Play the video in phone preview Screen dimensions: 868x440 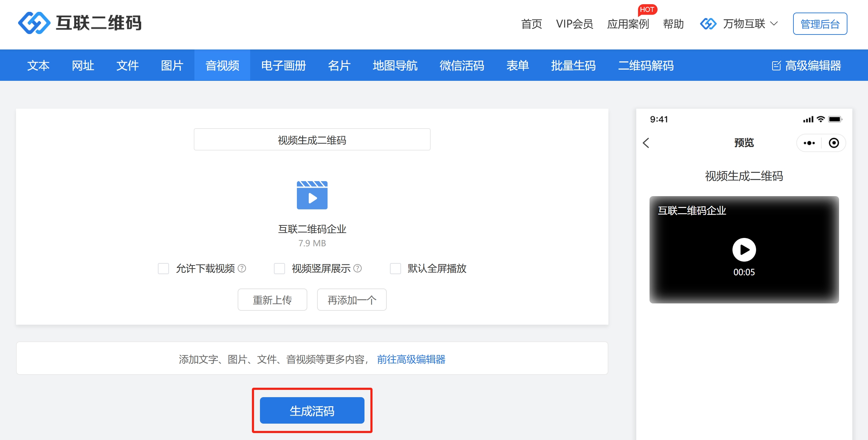(x=744, y=250)
